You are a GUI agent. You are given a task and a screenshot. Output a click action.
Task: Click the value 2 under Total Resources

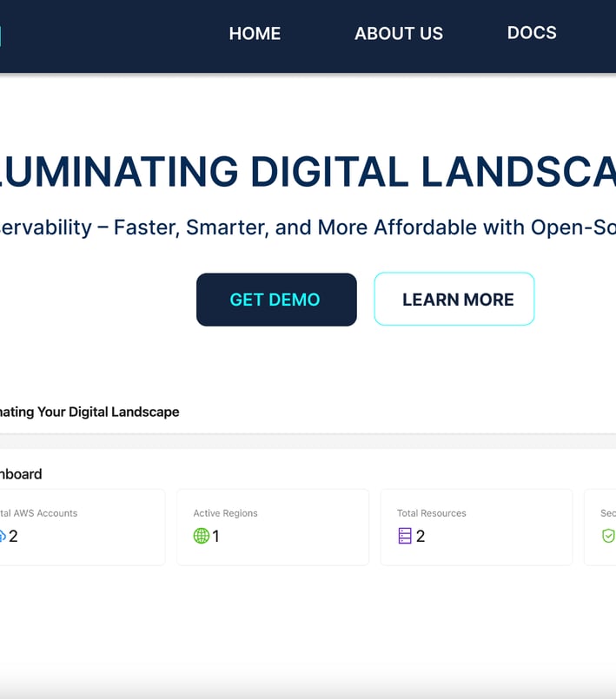click(421, 536)
